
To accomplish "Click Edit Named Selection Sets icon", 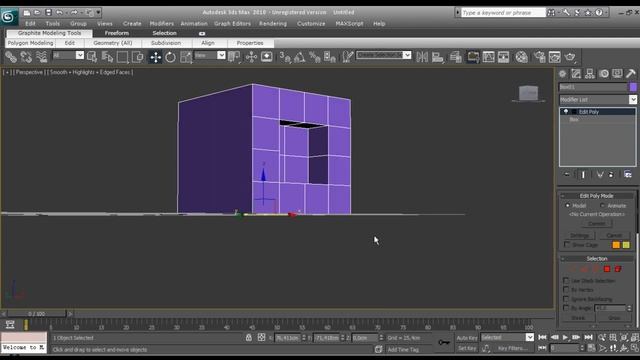I will point(347,57).
